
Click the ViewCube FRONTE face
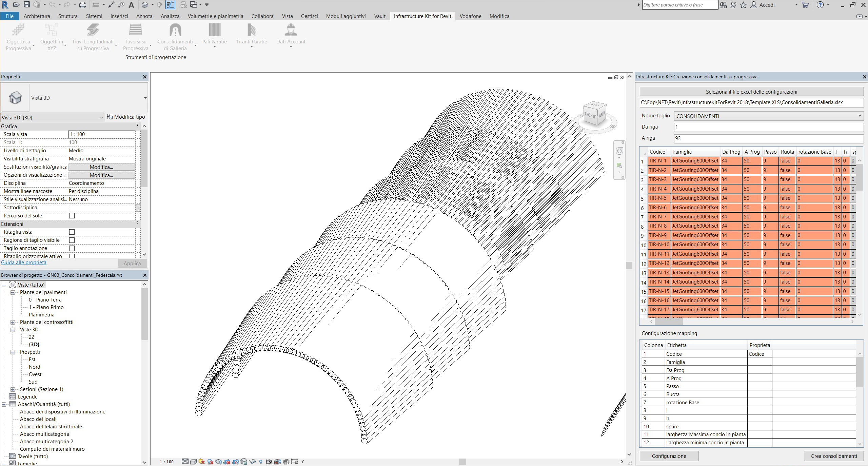(590, 116)
